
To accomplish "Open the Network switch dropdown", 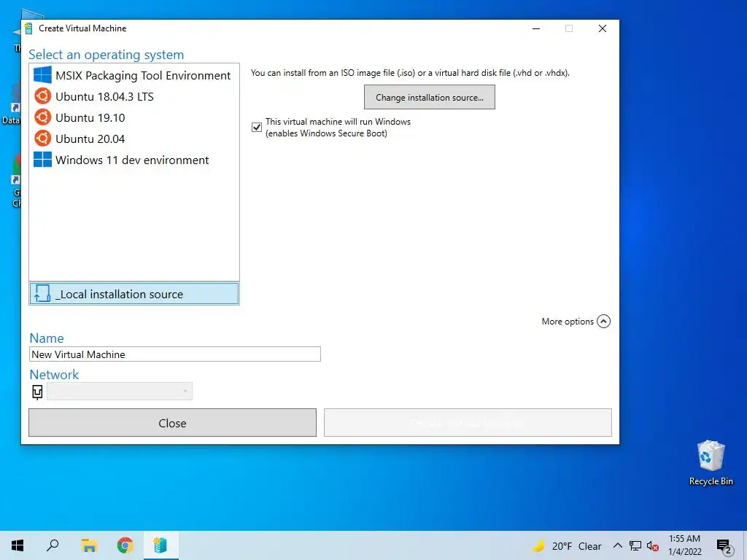I will click(x=120, y=391).
